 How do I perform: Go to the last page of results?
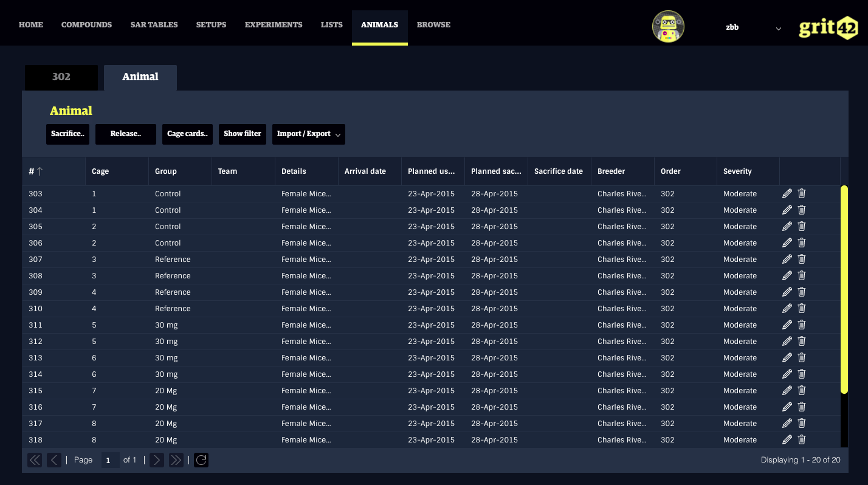click(176, 460)
